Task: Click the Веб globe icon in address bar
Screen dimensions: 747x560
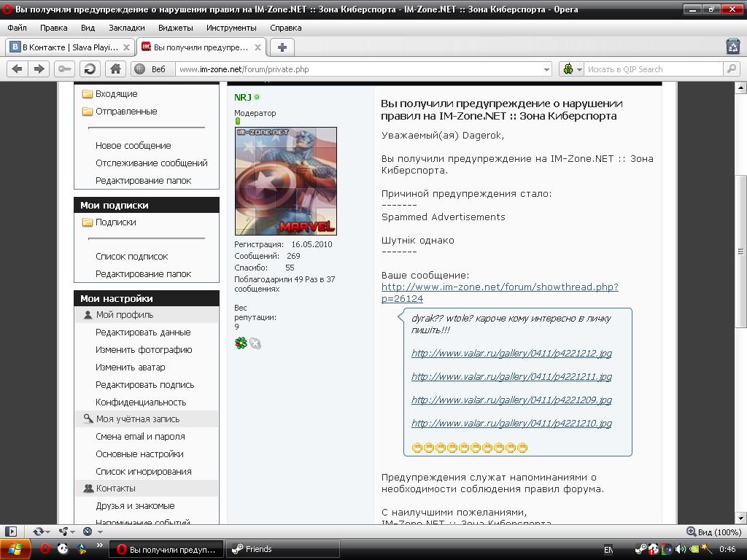Action: [139, 69]
